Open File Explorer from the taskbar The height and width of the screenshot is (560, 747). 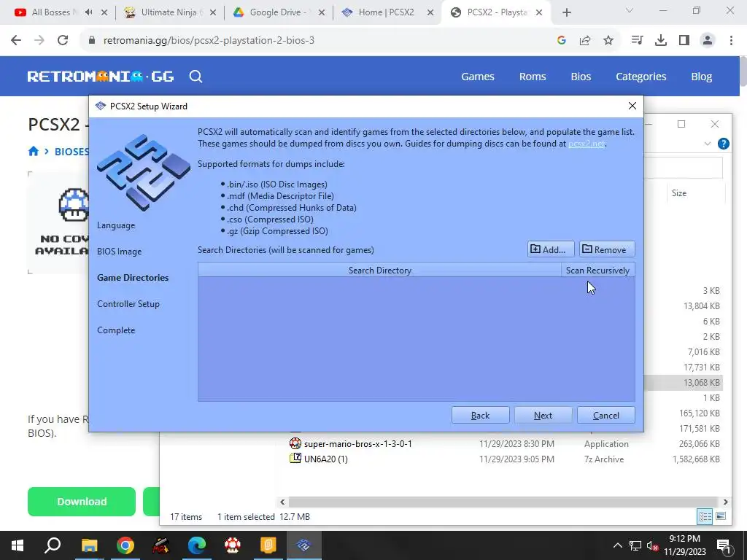[x=89, y=545]
